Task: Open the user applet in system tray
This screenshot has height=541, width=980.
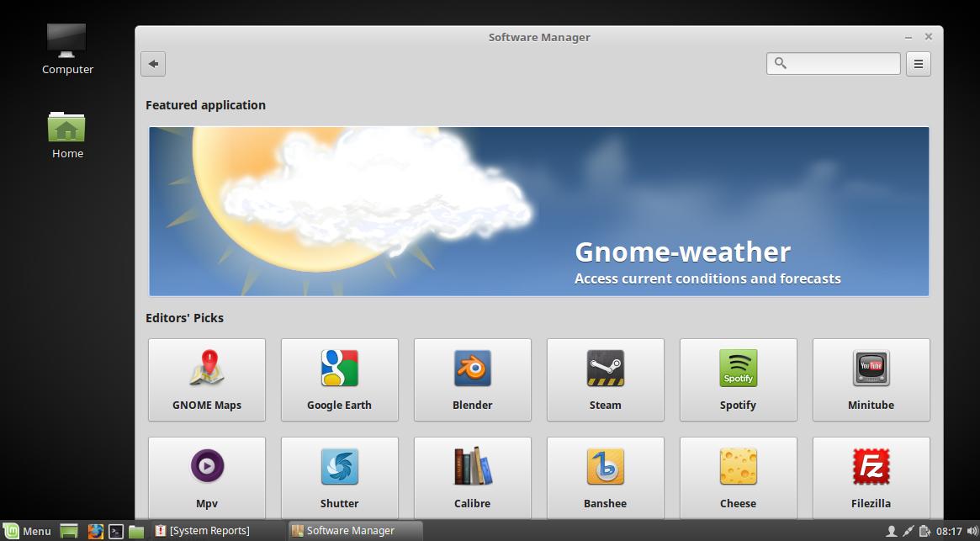Action: pos(891,532)
